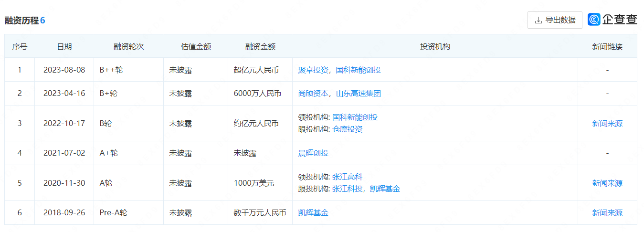Open 新闻来源 link for 2018-09-26 row

coord(607,213)
